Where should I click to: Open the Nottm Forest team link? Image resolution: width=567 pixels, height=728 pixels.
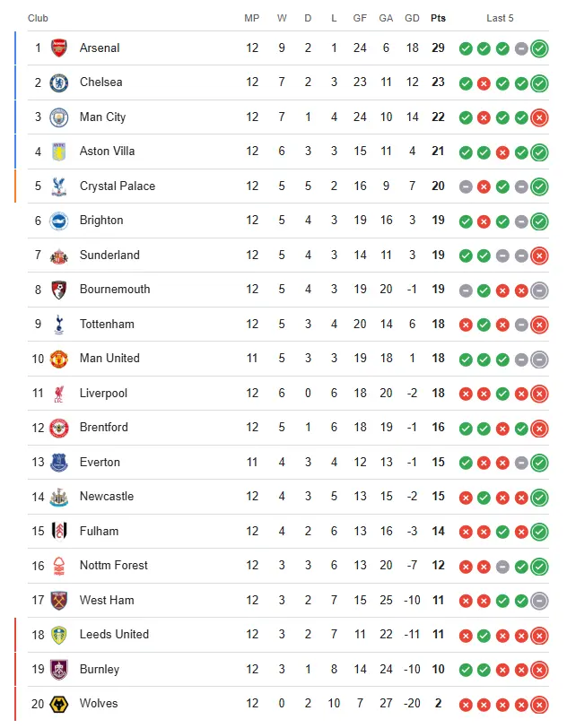(x=113, y=566)
